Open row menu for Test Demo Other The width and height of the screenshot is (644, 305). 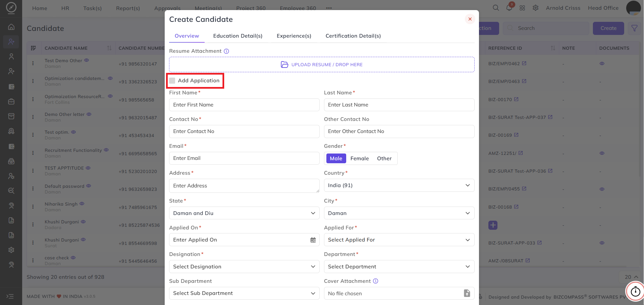pyautogui.click(x=33, y=63)
